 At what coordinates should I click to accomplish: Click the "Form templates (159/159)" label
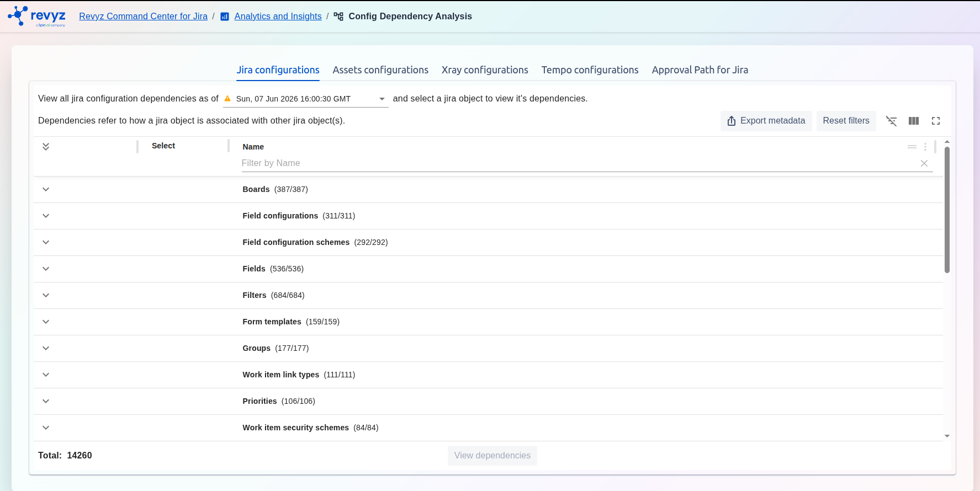(x=291, y=322)
